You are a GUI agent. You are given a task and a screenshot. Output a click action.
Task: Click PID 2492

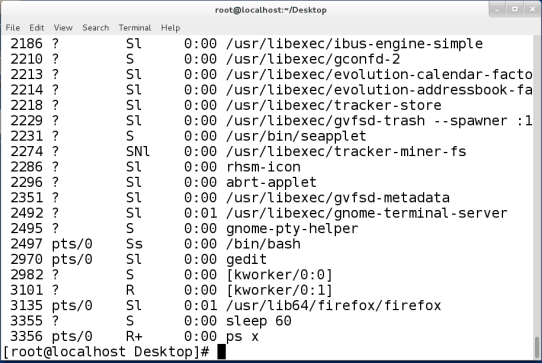27,213
